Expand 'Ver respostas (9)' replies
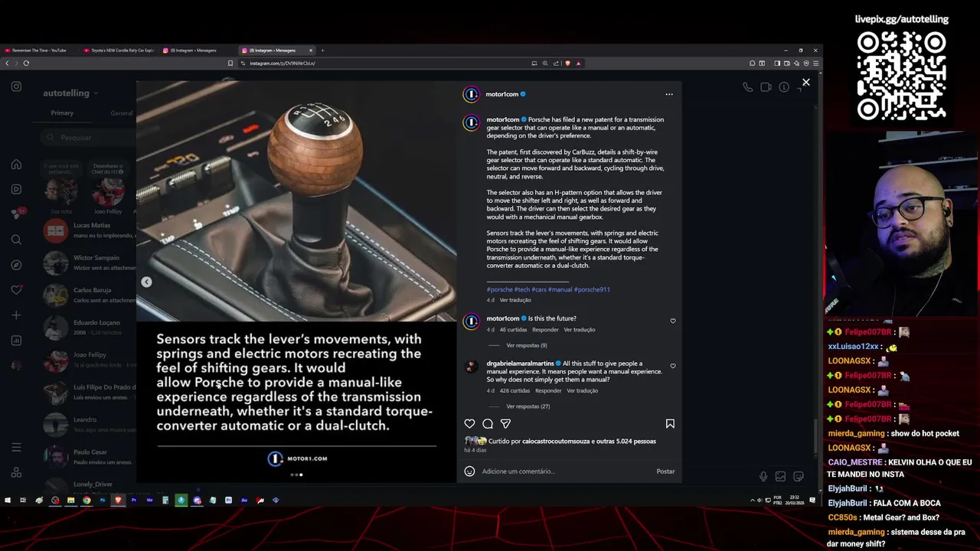The width and height of the screenshot is (980, 551). point(527,345)
